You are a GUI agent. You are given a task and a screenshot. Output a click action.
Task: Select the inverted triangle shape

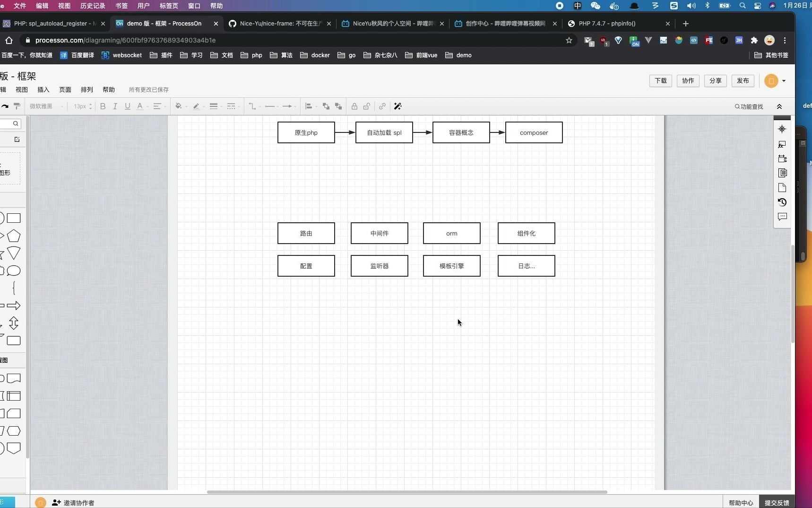tap(14, 253)
